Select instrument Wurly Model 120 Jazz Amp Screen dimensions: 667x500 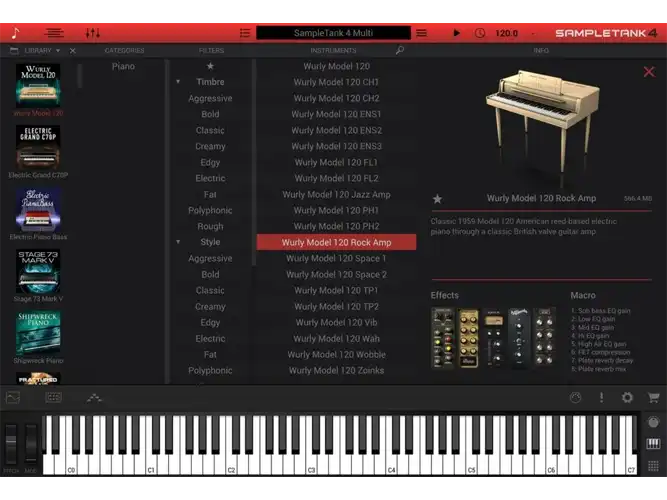coord(336,194)
